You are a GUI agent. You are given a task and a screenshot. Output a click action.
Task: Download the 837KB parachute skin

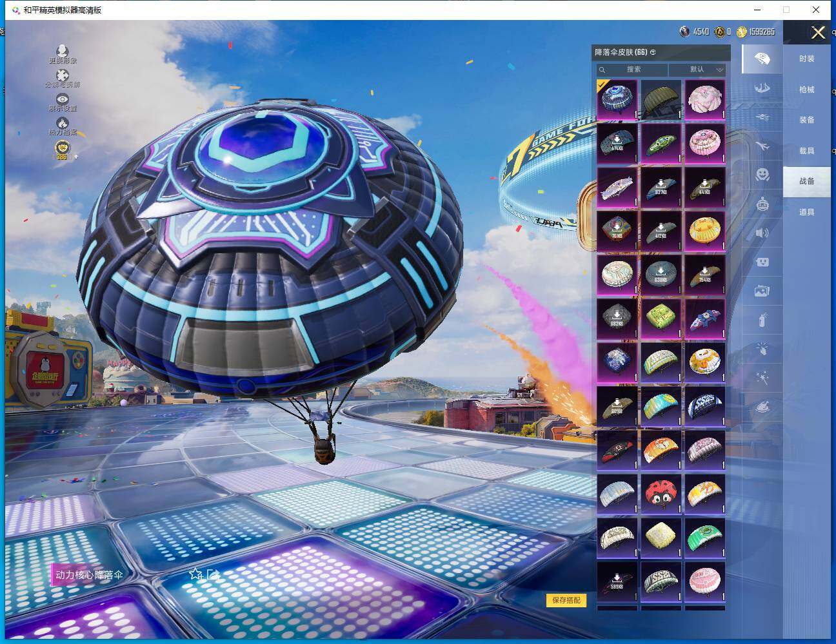661,187
